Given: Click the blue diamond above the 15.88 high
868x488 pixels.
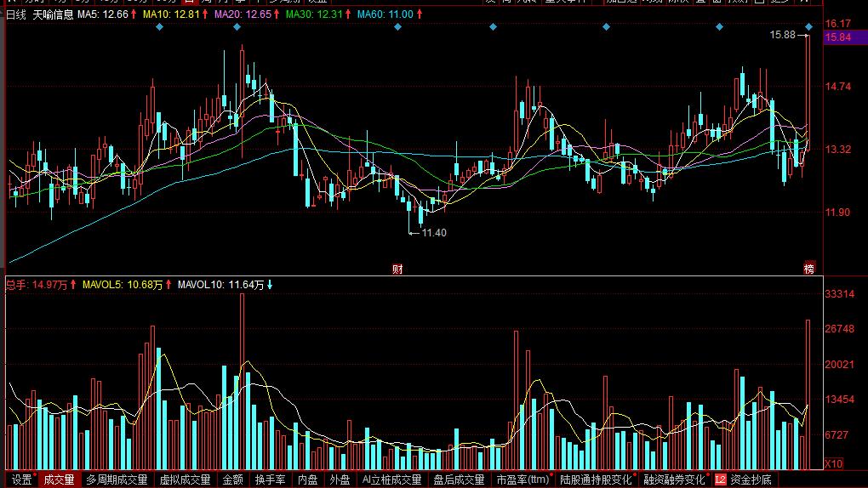Looking at the screenshot, I should pyautogui.click(x=808, y=26).
